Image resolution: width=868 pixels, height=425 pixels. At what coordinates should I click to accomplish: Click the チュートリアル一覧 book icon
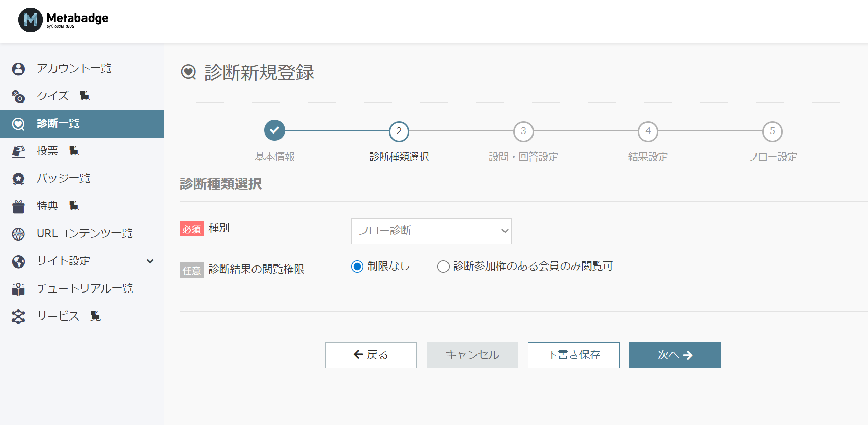pyautogui.click(x=19, y=289)
